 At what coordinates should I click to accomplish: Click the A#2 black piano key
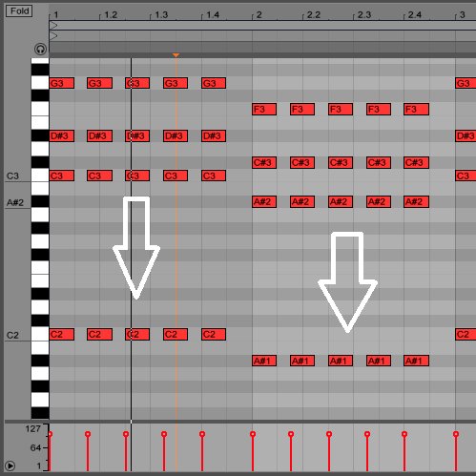[40, 201]
